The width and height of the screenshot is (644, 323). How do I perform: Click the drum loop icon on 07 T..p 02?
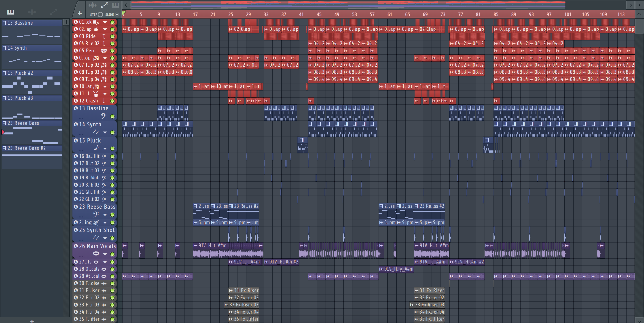[104, 65]
